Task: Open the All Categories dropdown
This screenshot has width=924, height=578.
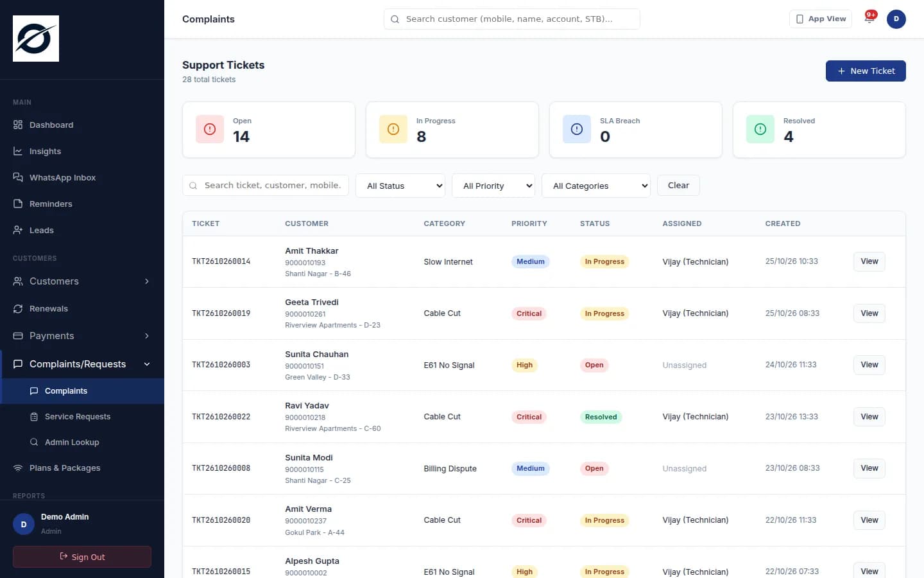Action: [596, 186]
